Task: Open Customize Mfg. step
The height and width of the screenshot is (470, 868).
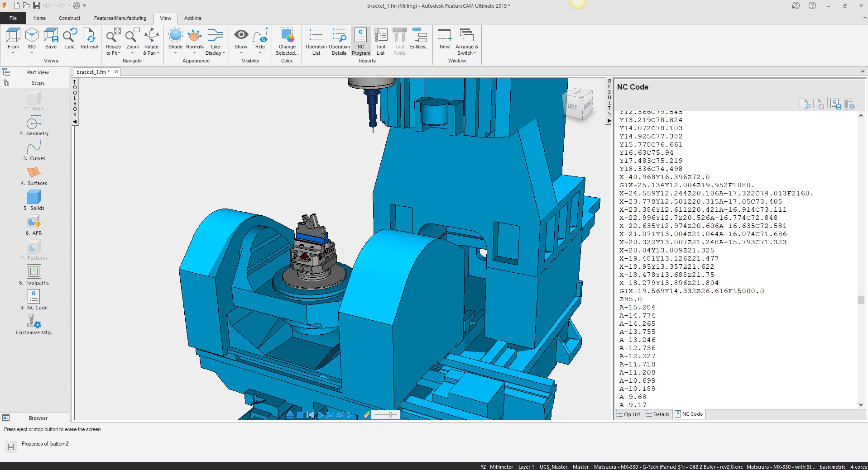Action: coord(34,325)
